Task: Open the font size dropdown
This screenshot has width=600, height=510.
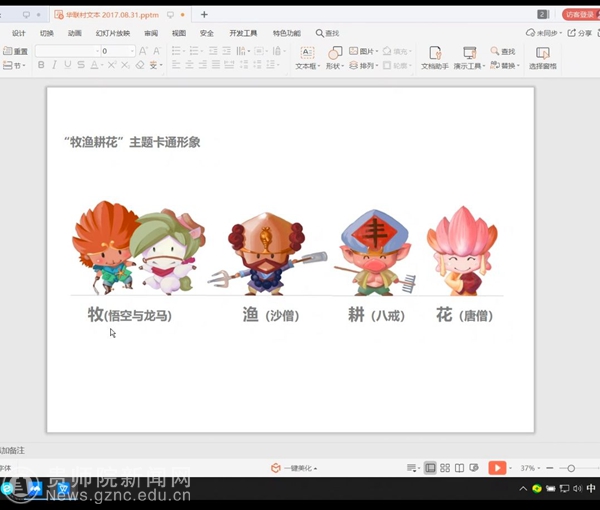Action: click(x=132, y=51)
